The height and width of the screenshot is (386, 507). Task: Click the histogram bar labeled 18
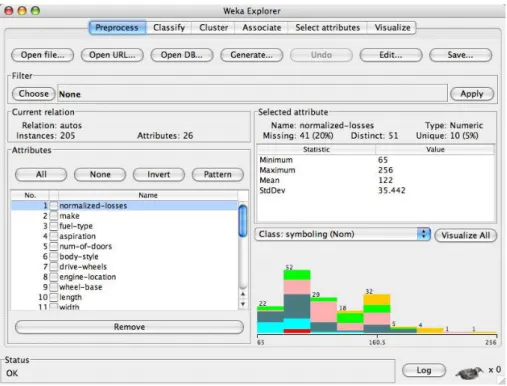coord(350,322)
